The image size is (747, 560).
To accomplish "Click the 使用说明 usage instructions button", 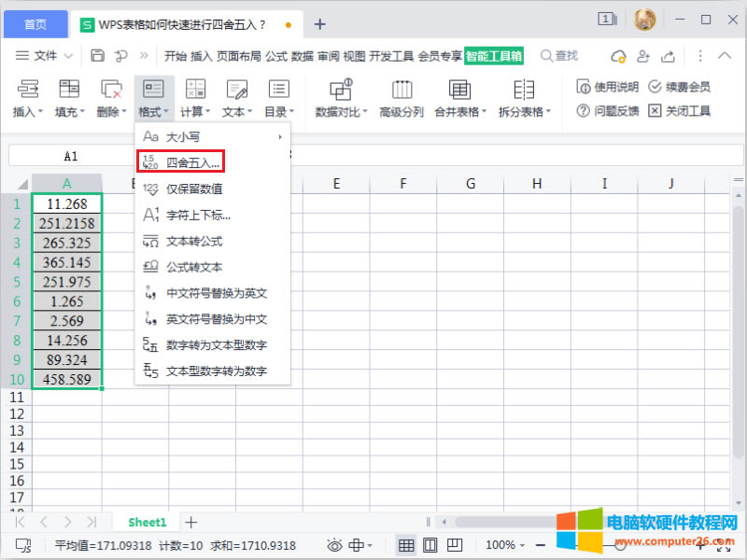I will click(607, 87).
